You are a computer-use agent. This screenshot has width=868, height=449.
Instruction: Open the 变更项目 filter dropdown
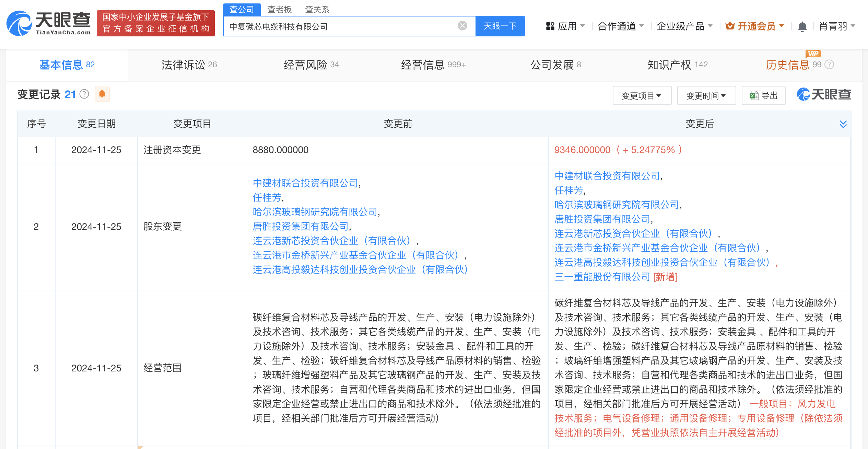click(x=642, y=95)
